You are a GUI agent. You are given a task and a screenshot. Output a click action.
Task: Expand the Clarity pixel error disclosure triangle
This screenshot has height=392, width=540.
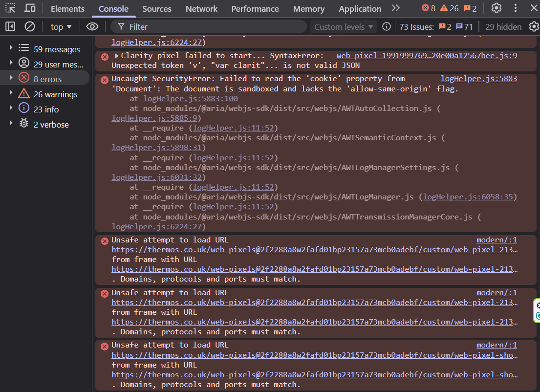point(116,55)
